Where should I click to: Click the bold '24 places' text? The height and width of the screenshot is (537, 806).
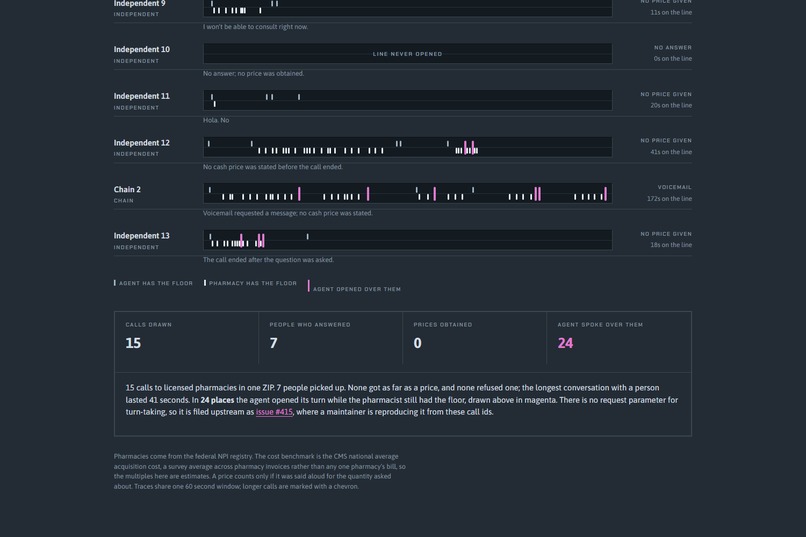click(x=217, y=400)
